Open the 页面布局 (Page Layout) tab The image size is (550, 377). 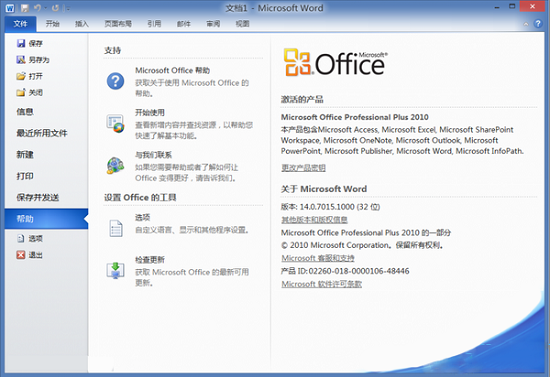(x=118, y=23)
